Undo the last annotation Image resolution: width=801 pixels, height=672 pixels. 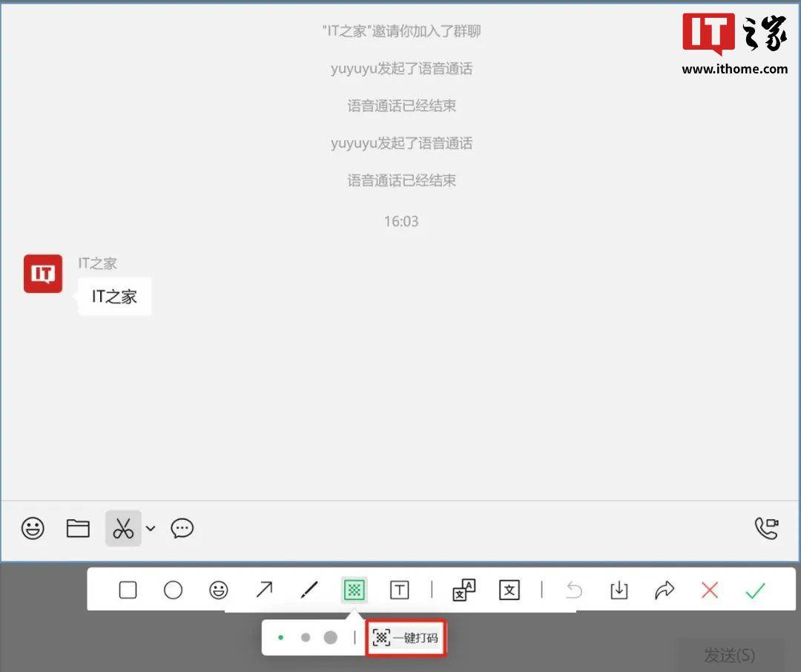click(x=574, y=590)
